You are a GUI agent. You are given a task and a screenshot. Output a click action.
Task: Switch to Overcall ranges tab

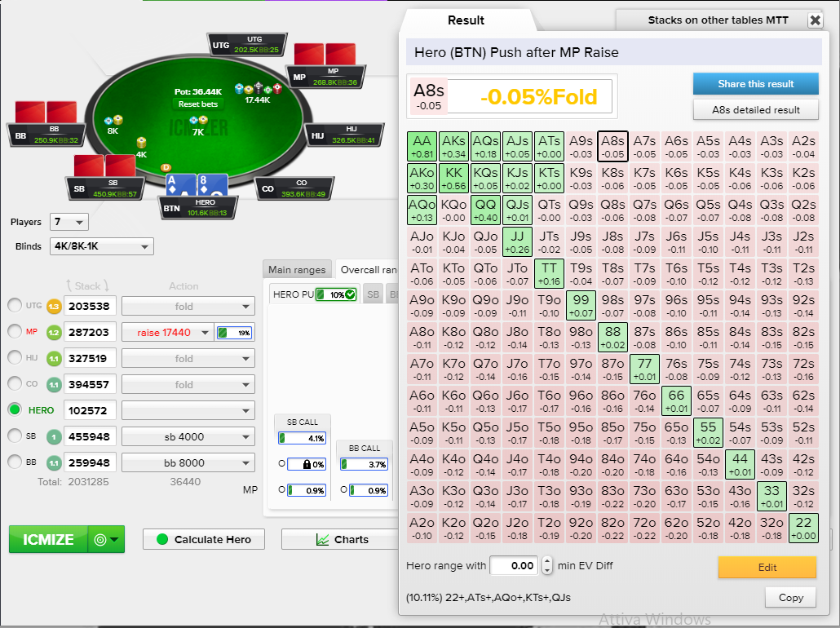coord(369,270)
